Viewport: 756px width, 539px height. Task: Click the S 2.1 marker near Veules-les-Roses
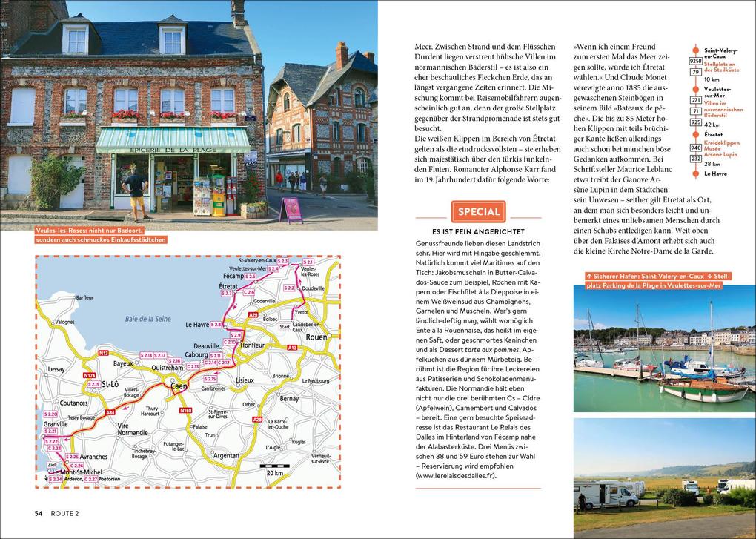tap(308, 262)
